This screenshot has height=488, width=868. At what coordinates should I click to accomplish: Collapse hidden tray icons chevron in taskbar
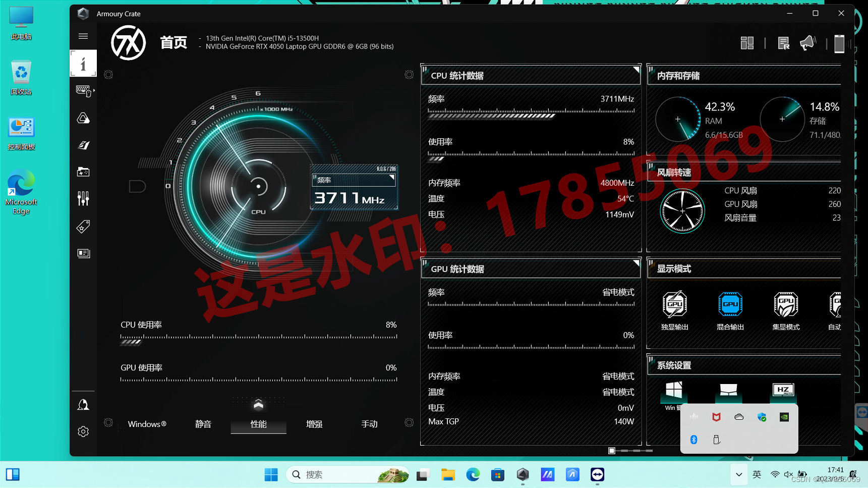point(739,474)
